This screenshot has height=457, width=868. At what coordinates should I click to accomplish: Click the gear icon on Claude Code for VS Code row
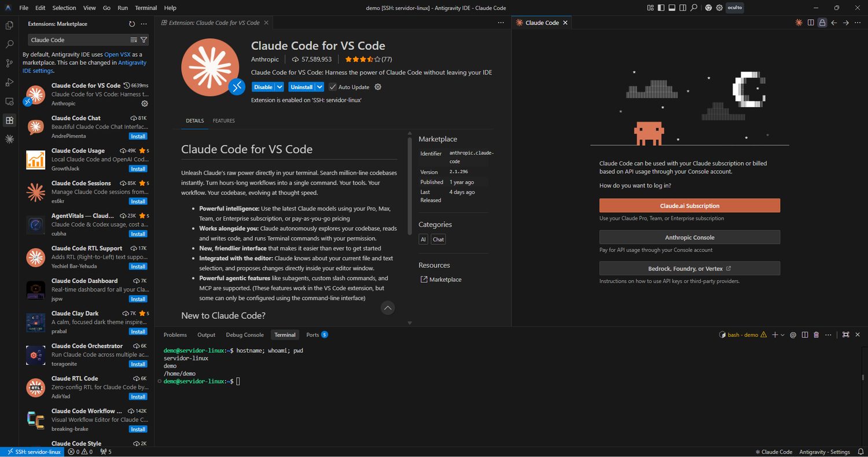(145, 104)
